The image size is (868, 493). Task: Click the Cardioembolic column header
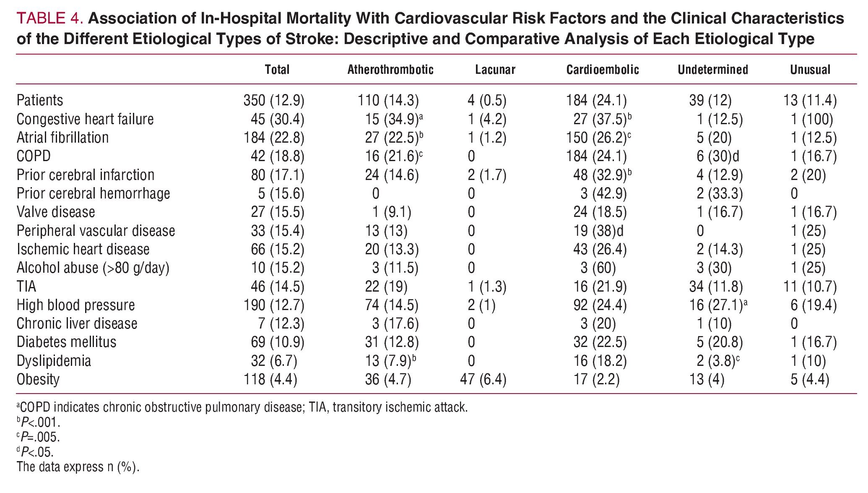(x=602, y=70)
